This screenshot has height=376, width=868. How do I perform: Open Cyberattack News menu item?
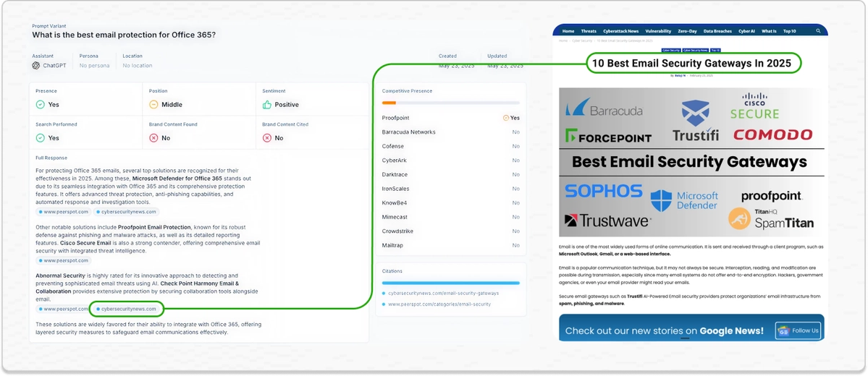coord(620,32)
